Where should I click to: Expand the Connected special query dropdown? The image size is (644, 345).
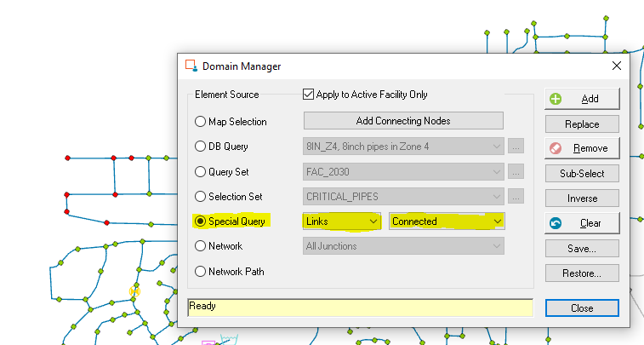point(447,221)
